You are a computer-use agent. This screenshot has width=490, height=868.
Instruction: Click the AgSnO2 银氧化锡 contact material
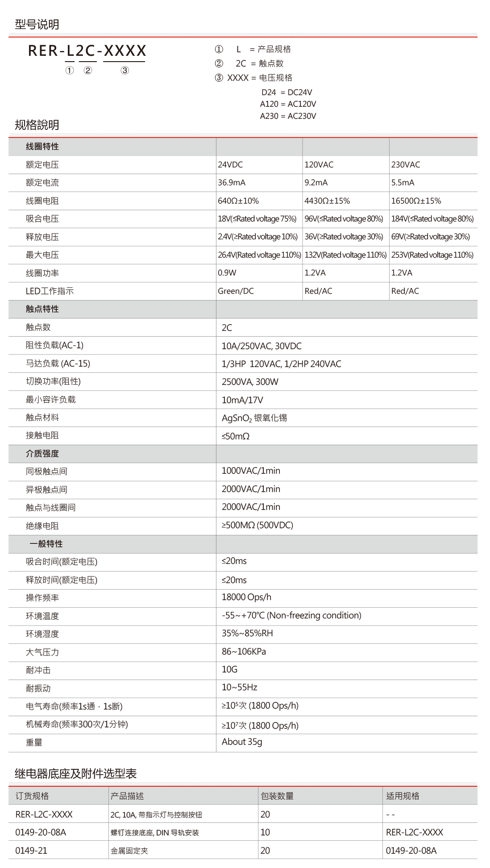(254, 418)
